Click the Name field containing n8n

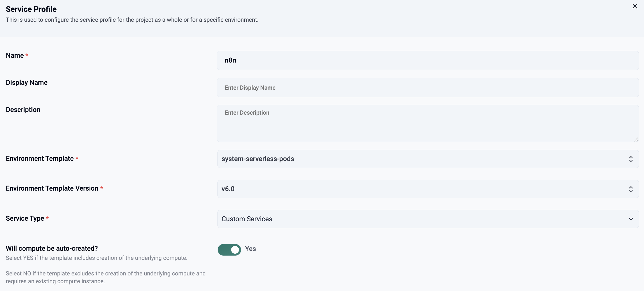click(428, 60)
